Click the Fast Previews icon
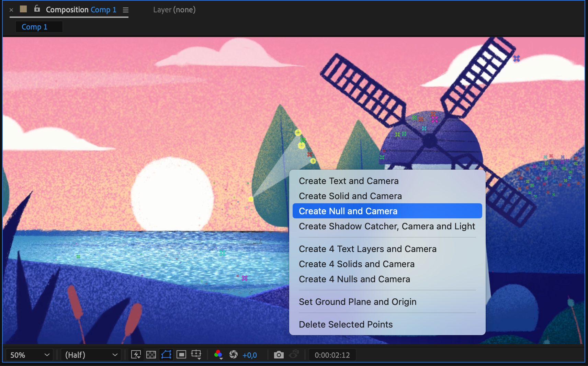Screen dimensions: 588x366 [x=136, y=355]
